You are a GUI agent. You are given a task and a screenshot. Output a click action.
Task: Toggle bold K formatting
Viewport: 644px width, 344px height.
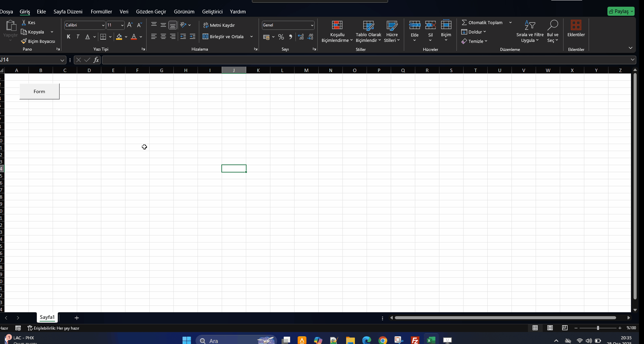68,37
